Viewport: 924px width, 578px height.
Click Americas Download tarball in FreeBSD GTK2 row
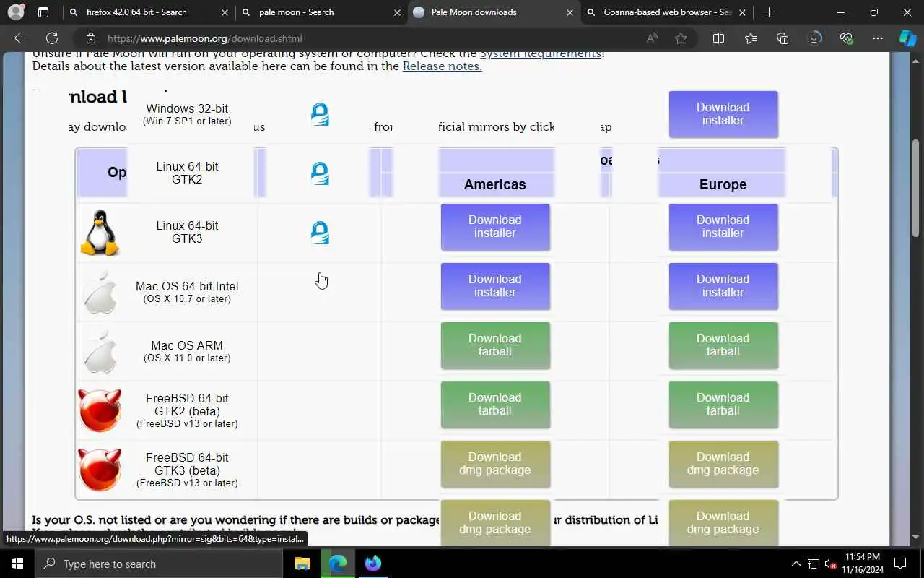pyautogui.click(x=495, y=405)
